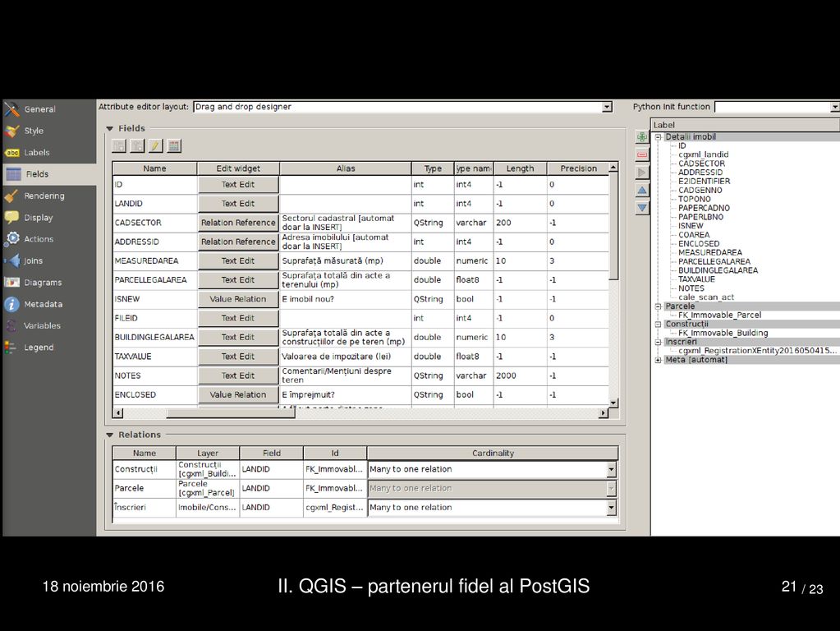Open Attribute editor layout dropdown
Image resolution: width=840 pixels, height=631 pixels.
click(403, 107)
